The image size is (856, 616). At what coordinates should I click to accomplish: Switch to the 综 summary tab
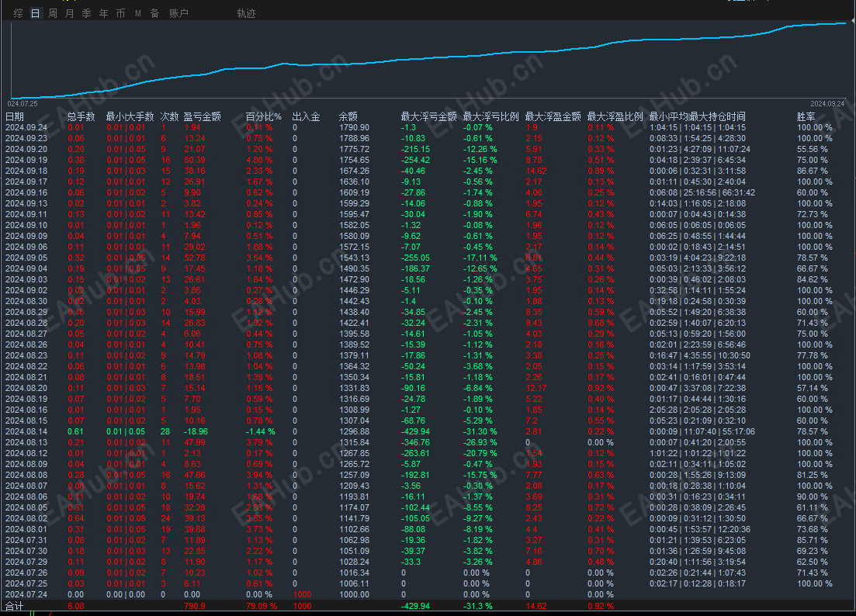(x=18, y=13)
